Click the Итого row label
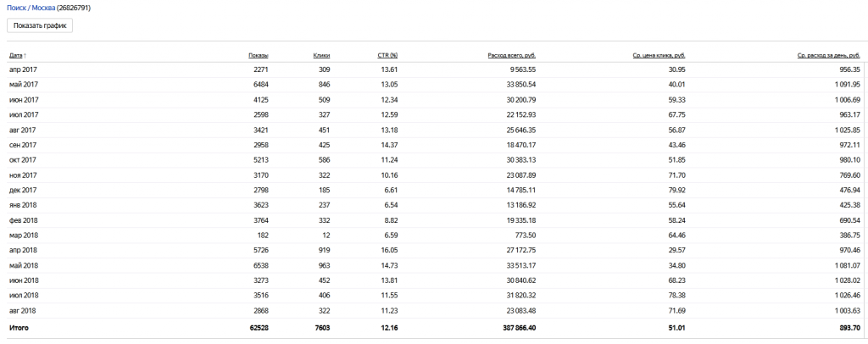The height and width of the screenshot is (344, 868). (19, 326)
